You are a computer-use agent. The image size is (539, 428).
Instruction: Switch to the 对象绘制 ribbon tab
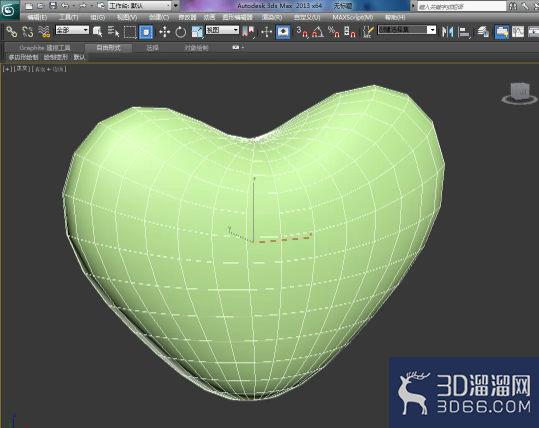coord(196,48)
